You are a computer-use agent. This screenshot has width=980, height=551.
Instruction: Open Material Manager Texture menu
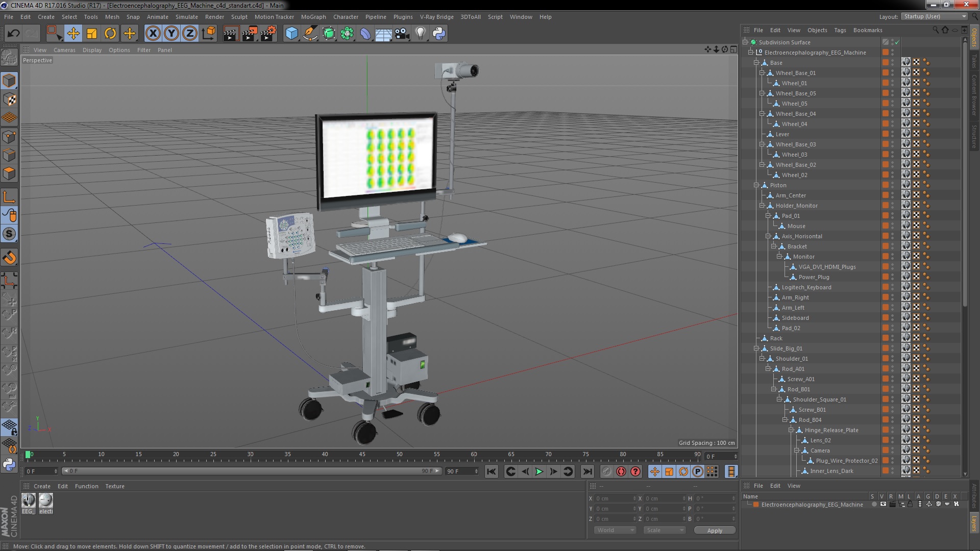tap(115, 486)
